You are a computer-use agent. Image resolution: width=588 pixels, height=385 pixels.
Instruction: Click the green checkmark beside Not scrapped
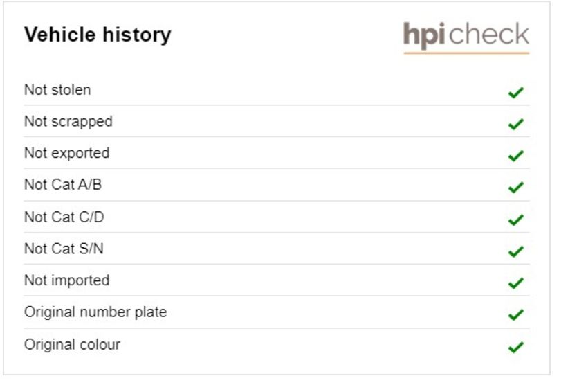pos(515,124)
